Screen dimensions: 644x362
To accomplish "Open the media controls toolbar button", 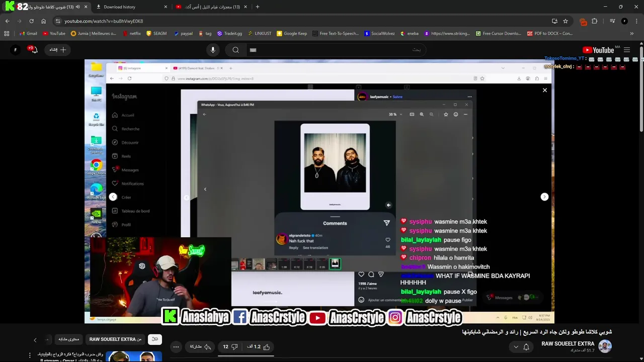I will [612, 21].
